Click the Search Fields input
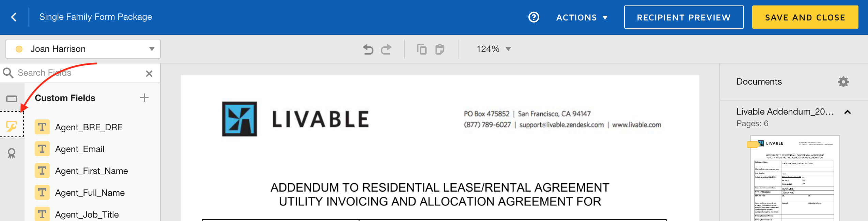 tap(78, 73)
